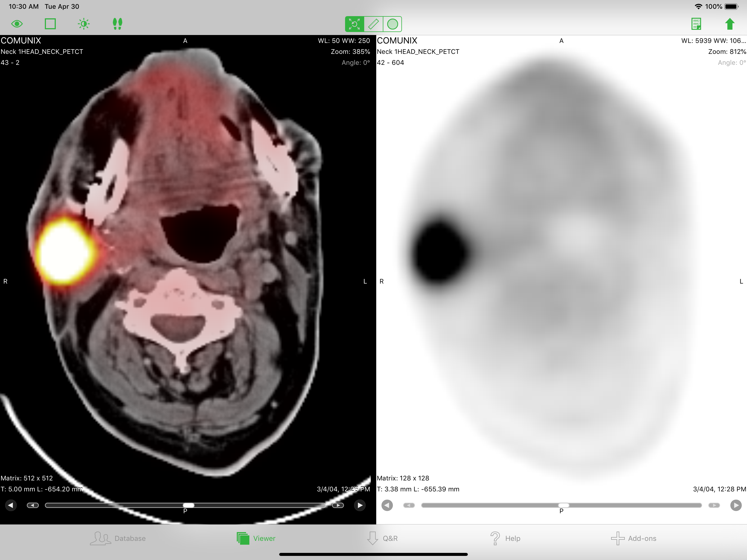The height and width of the screenshot is (560, 747).
Task: Open the Help tab
Action: (505, 538)
